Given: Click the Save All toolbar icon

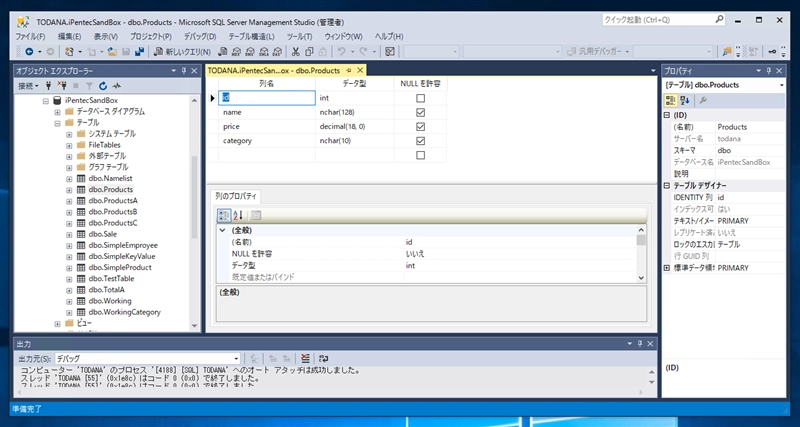Looking at the screenshot, I should 139,52.
